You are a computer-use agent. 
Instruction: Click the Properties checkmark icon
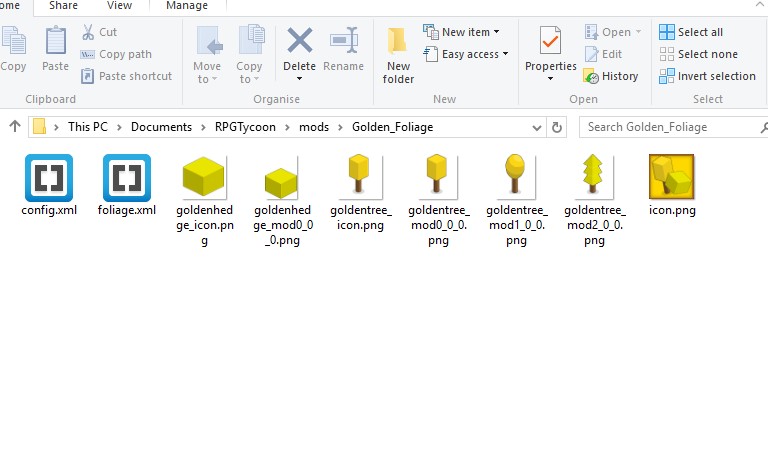pyautogui.click(x=551, y=40)
